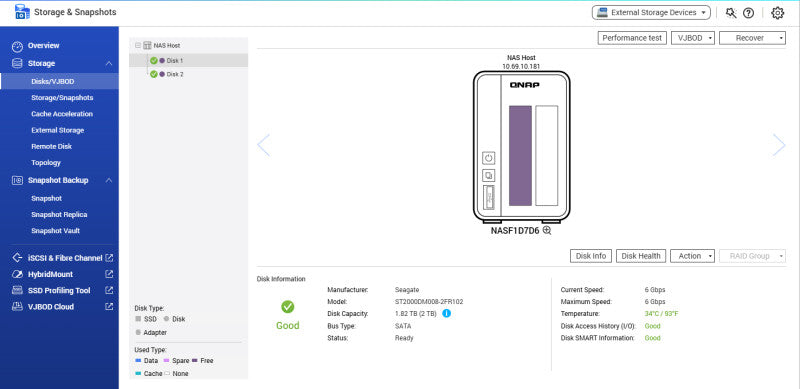Image resolution: width=800 pixels, height=389 pixels.
Task: Click the NAS Host device icon in tree
Action: click(147, 45)
